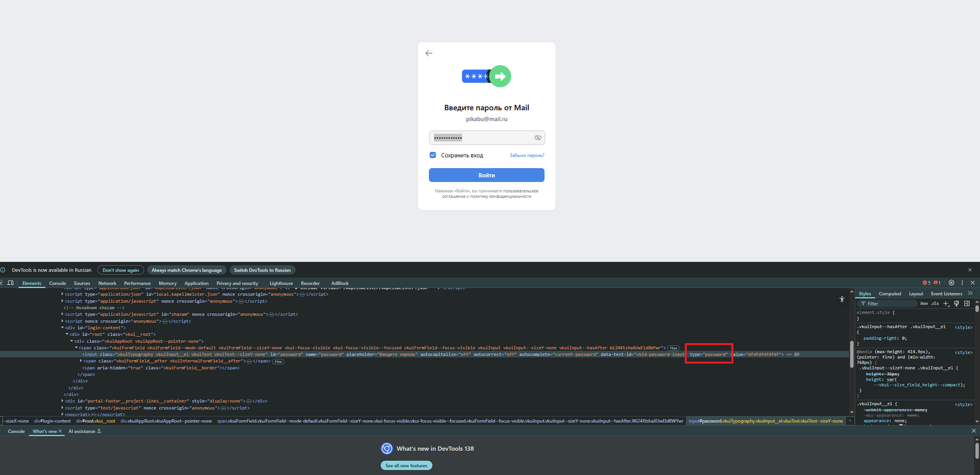Click the back arrow on login form
The image size is (980, 475).
click(429, 53)
